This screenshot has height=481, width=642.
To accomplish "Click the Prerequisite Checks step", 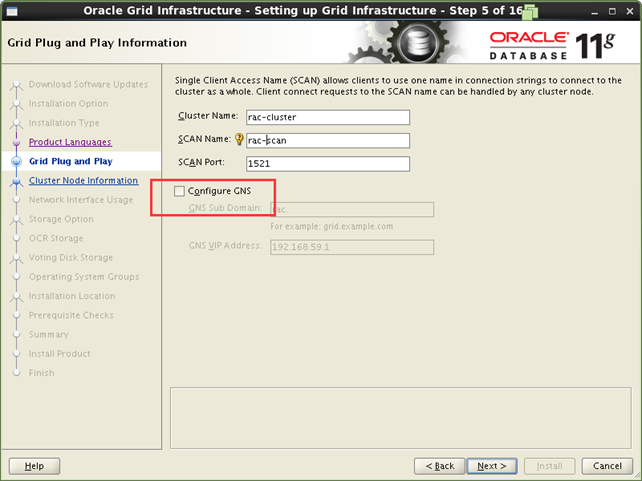I will (x=71, y=315).
